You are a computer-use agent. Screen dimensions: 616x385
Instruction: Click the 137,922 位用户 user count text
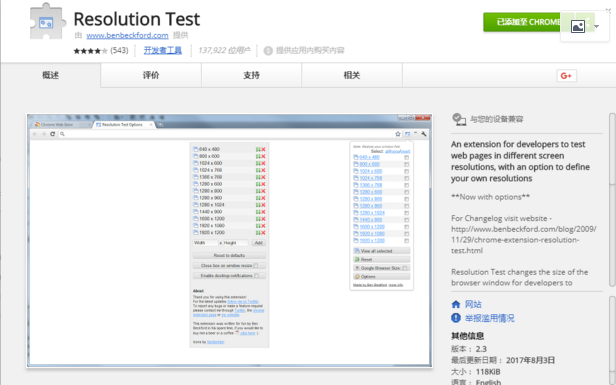point(224,50)
